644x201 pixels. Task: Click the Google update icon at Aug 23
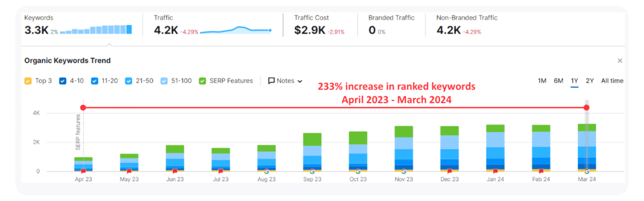[266, 172]
